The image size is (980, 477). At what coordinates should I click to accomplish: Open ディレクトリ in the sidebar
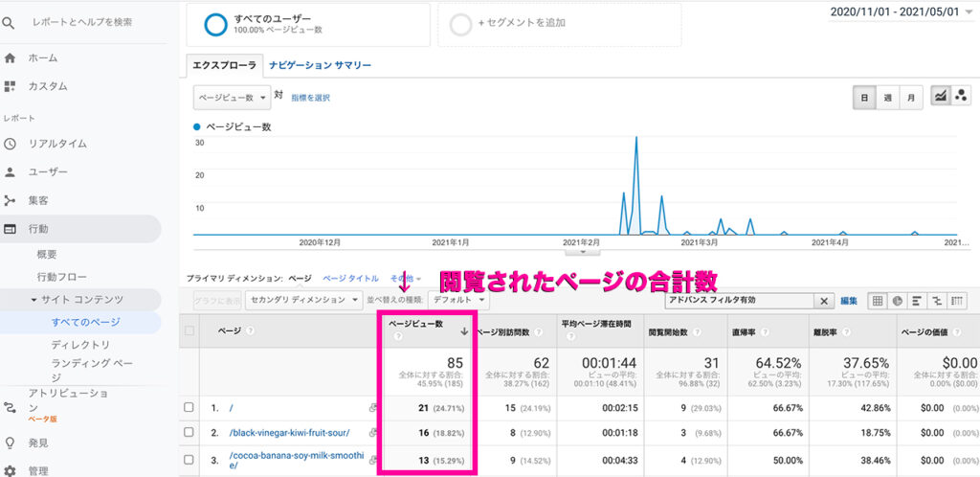coord(80,345)
